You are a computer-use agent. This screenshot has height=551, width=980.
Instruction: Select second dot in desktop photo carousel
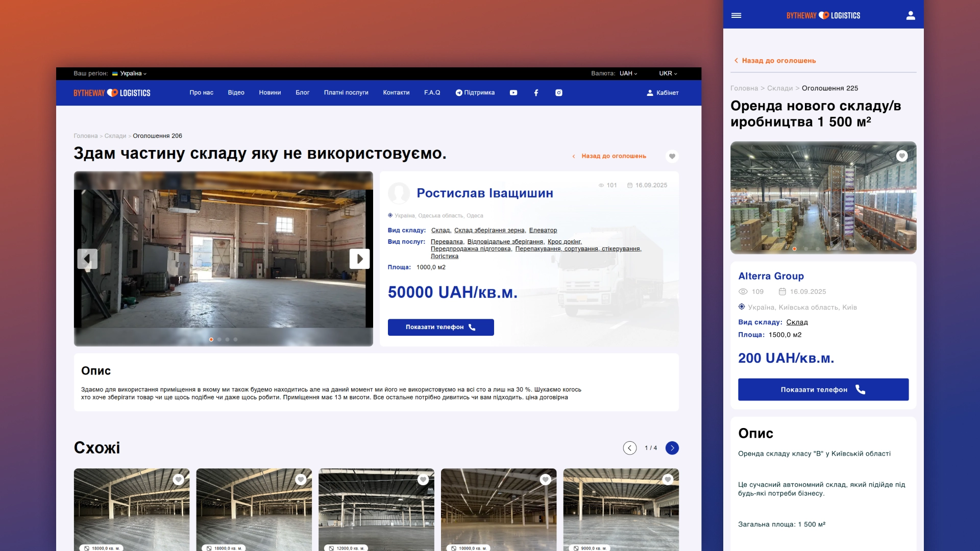click(219, 339)
